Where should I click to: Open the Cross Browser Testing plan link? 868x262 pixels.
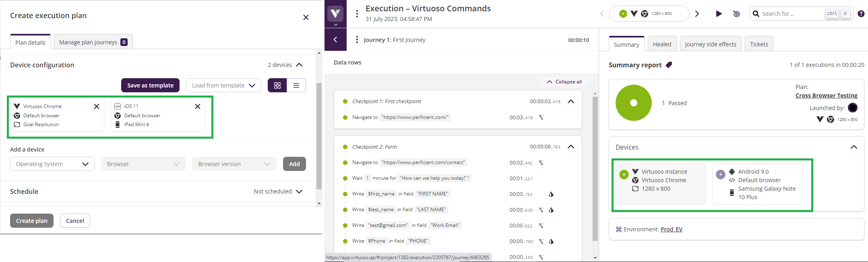[x=826, y=96]
